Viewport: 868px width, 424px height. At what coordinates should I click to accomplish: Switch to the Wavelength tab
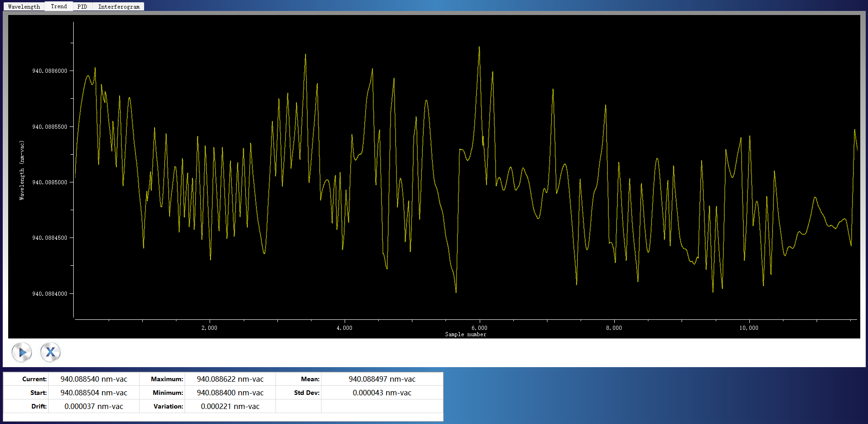pyautogui.click(x=24, y=6)
